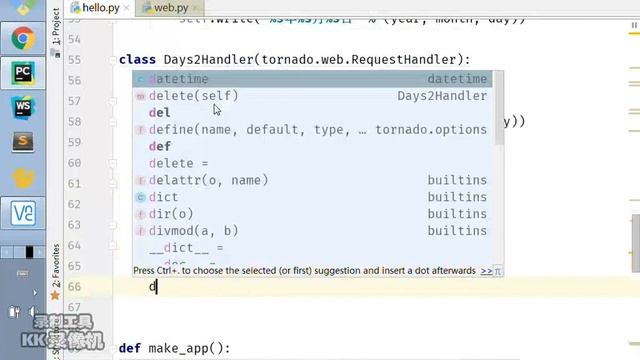Toggle the fold marker on line 64
Screen dimensions: 640x360
[x=113, y=245]
